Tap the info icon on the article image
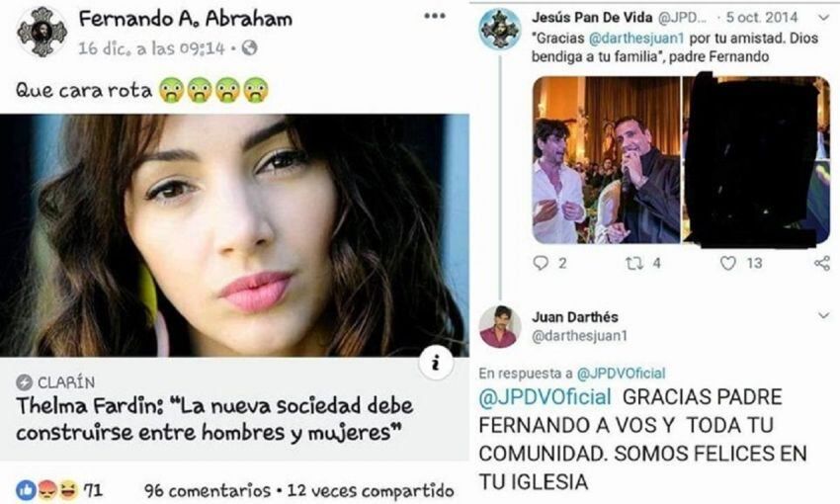 coord(436,364)
